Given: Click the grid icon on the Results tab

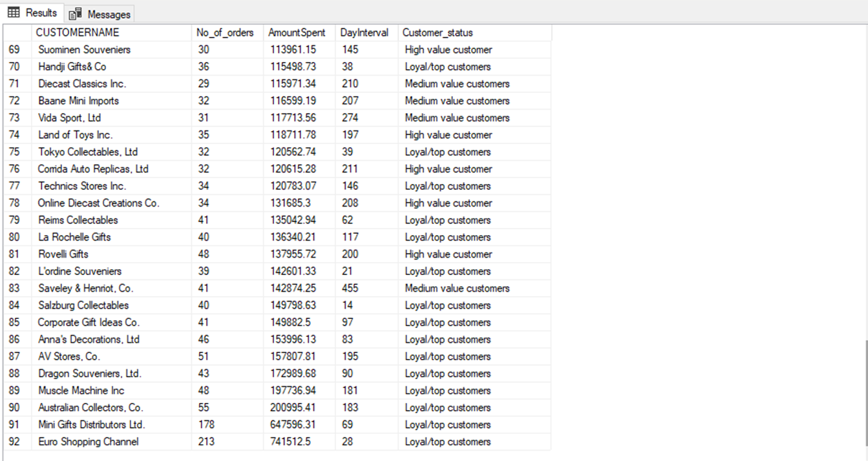Looking at the screenshot, I should pos(12,12).
